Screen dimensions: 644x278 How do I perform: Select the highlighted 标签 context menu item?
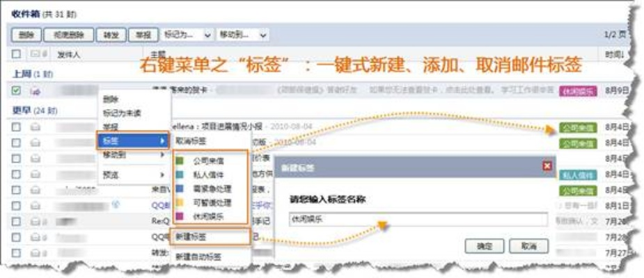133,140
